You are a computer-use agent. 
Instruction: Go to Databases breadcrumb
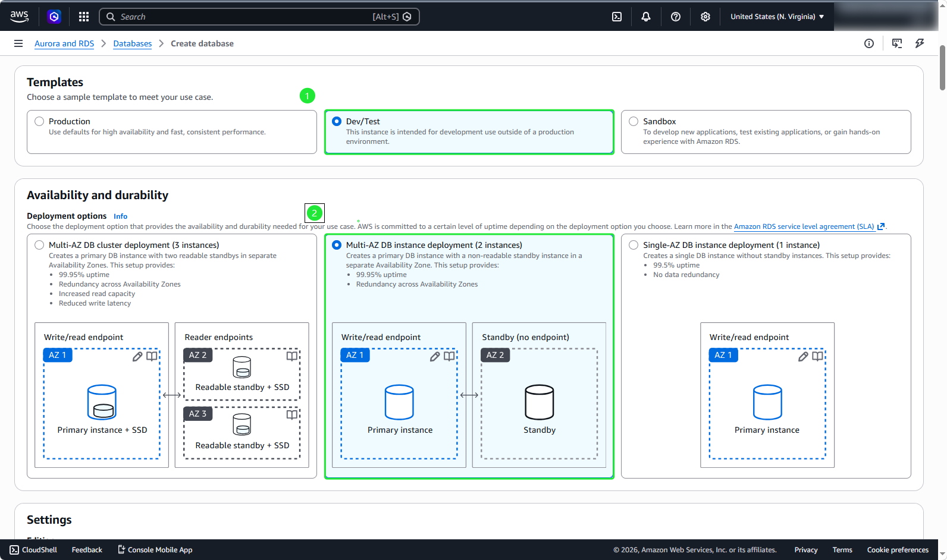tap(133, 43)
